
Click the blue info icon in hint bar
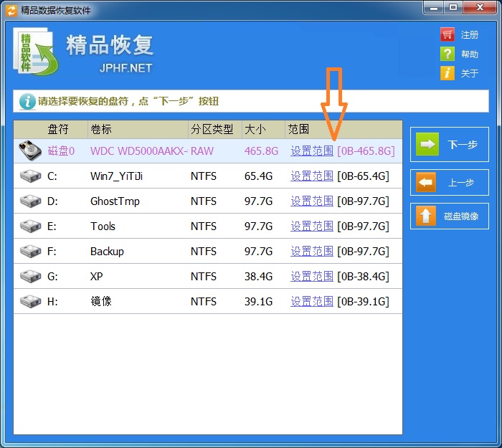27,102
